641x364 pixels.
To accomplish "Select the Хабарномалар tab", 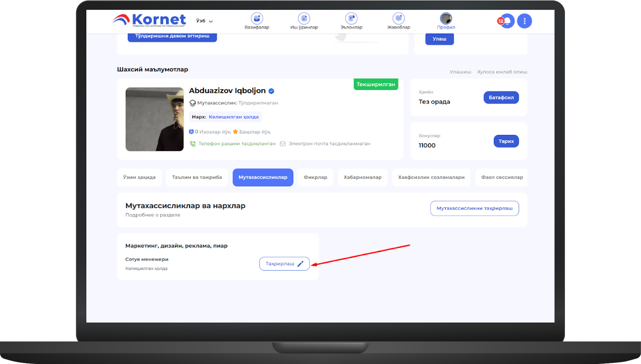I will [363, 177].
